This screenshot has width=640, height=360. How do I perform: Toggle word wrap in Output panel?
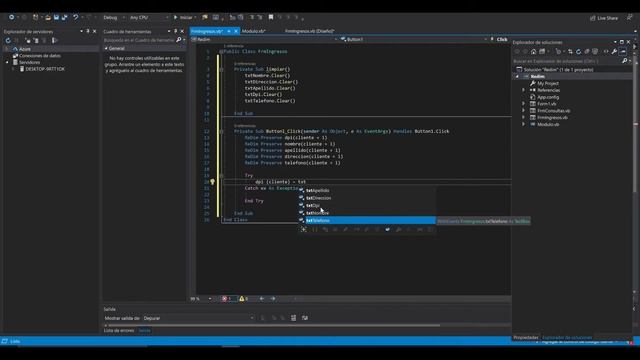tap(305, 318)
